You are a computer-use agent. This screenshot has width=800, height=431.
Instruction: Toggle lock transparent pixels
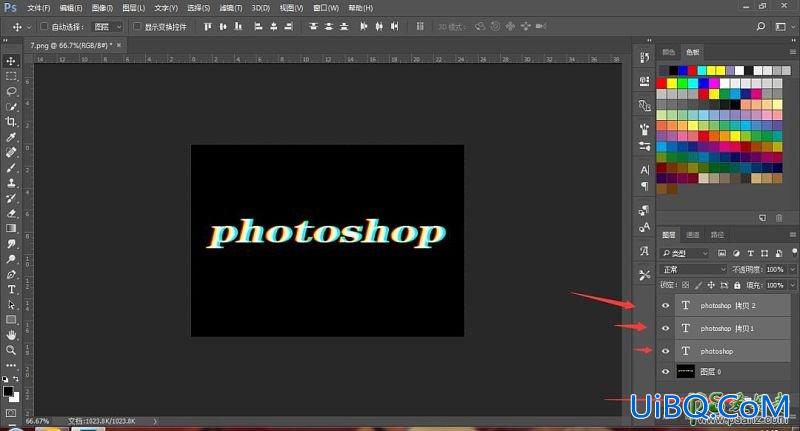tap(685, 285)
